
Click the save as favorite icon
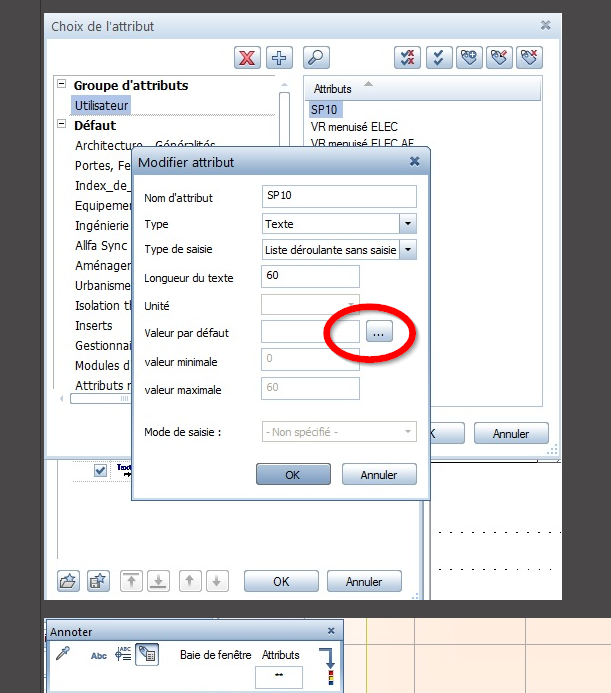coord(98,581)
